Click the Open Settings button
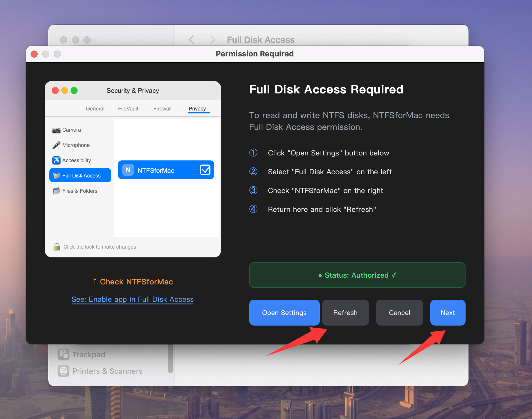This screenshot has height=419, width=532. pos(284,313)
